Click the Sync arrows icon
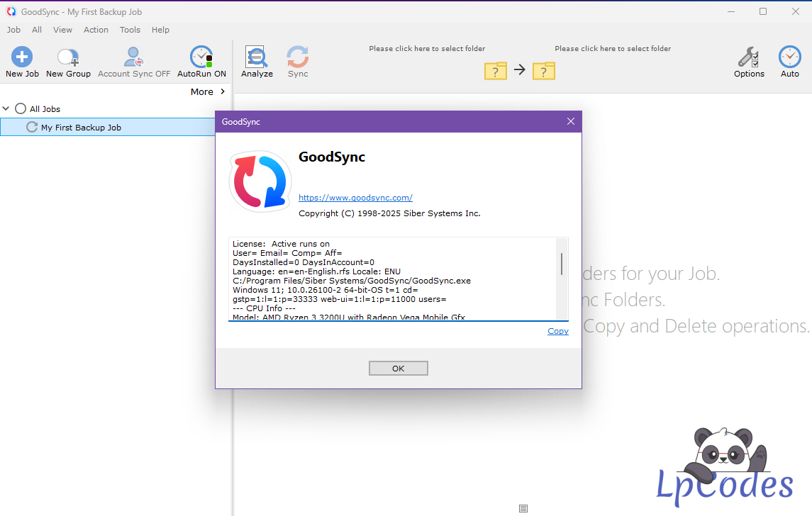The height and width of the screenshot is (516, 812). coord(298,57)
